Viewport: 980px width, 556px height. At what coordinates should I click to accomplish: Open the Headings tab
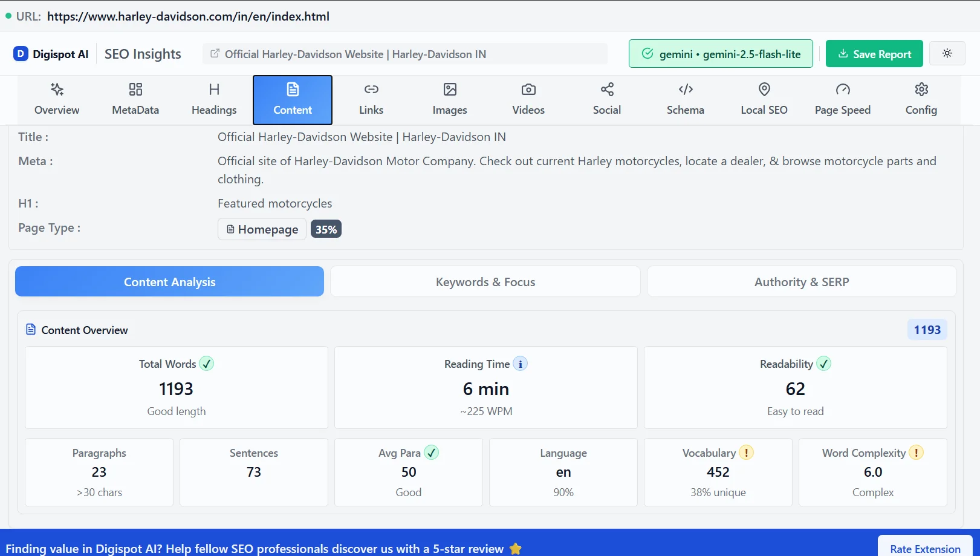(214, 100)
